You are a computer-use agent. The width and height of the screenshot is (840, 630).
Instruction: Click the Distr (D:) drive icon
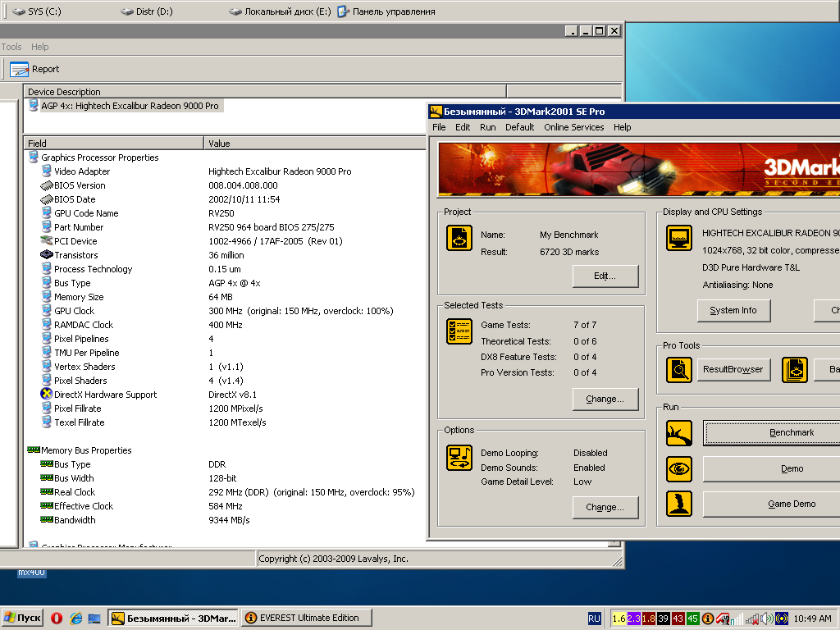(x=127, y=11)
